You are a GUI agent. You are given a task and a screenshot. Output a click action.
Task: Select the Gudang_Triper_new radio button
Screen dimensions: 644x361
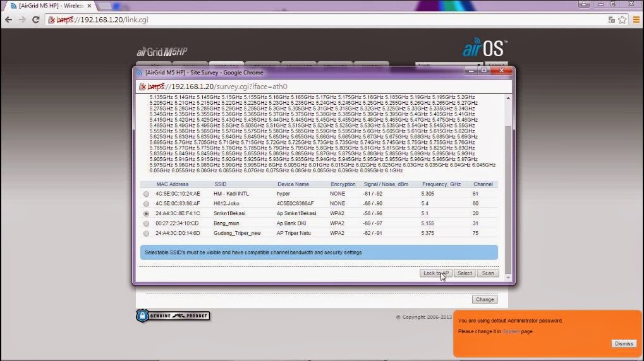pyautogui.click(x=146, y=234)
